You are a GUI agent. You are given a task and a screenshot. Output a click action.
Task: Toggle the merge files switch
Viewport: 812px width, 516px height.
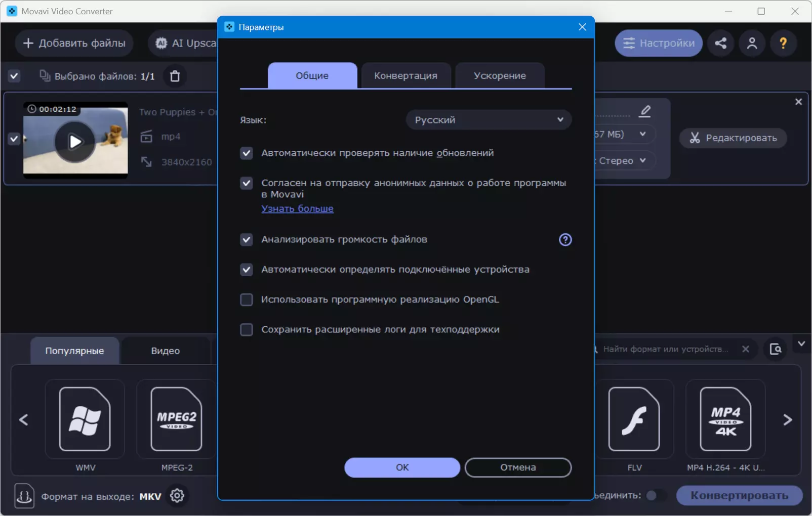[x=655, y=495]
